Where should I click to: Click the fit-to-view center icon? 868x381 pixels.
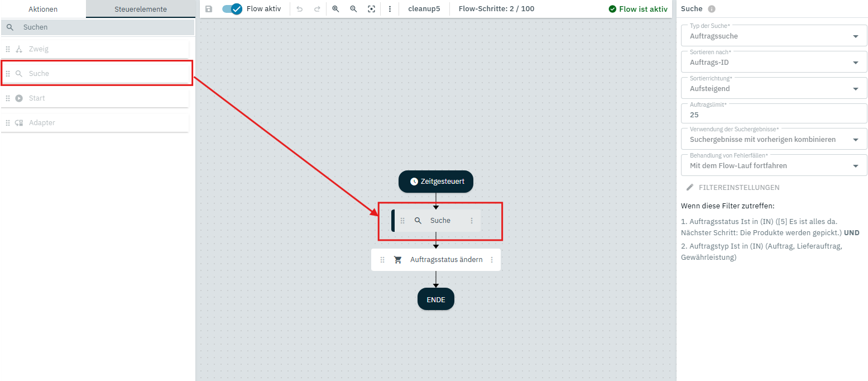371,9
